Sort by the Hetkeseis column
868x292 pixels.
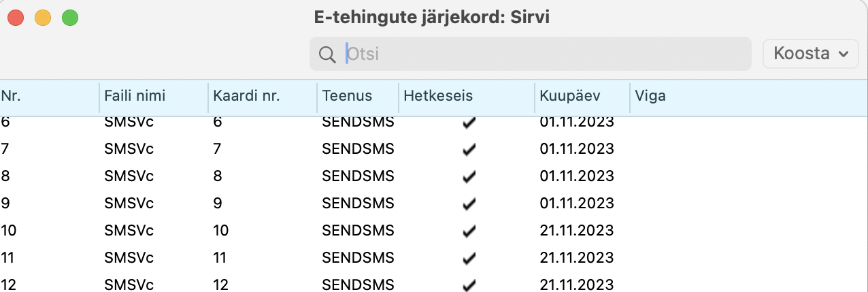[x=438, y=96]
